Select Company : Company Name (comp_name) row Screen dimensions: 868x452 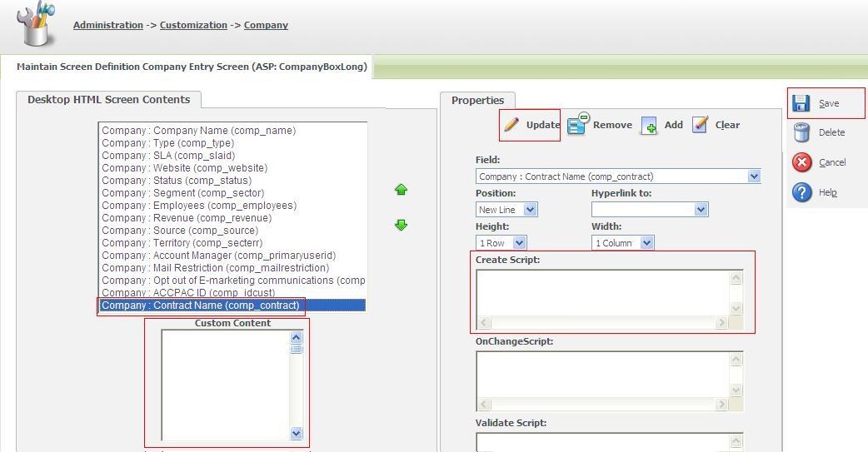coord(232,131)
